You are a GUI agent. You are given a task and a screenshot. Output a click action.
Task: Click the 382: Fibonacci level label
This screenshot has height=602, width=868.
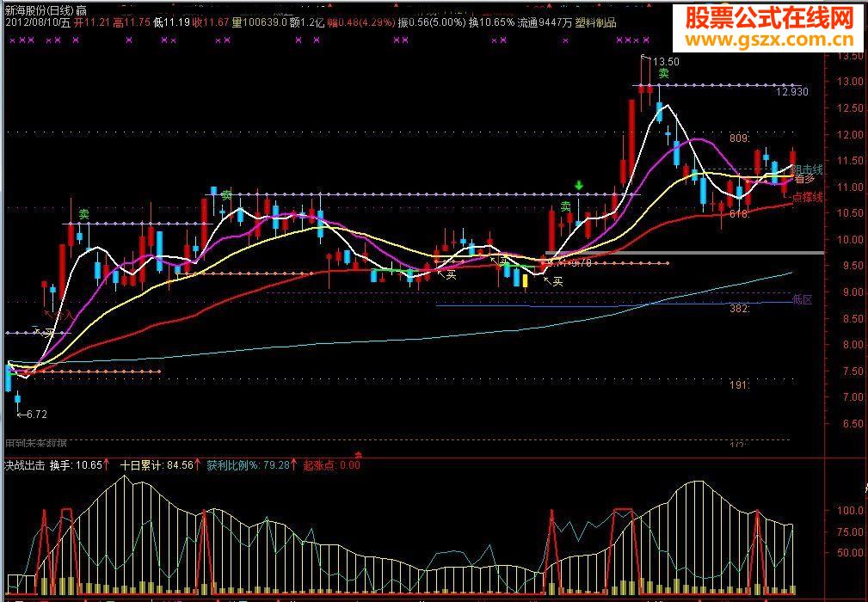coord(740,309)
